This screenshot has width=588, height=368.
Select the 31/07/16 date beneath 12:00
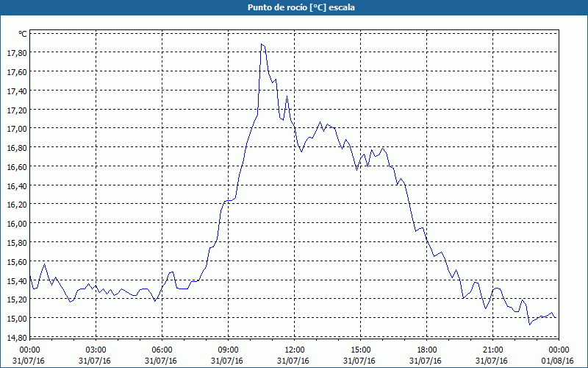[x=293, y=361]
